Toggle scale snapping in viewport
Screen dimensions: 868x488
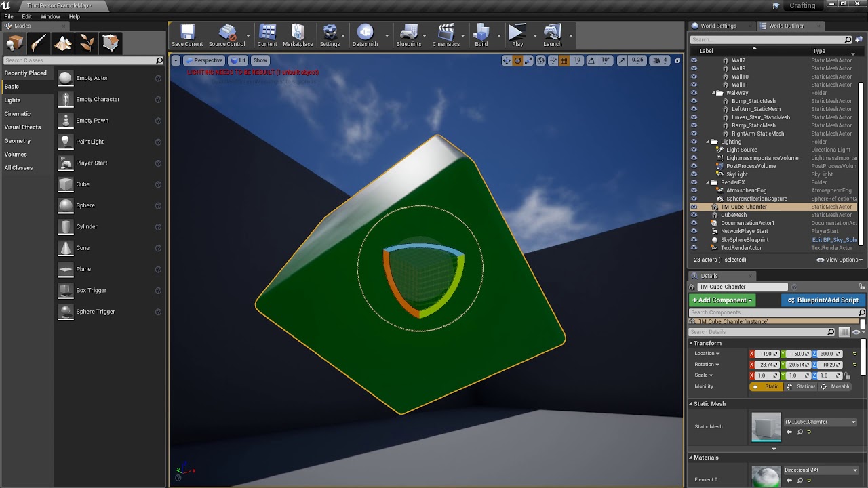click(x=623, y=60)
